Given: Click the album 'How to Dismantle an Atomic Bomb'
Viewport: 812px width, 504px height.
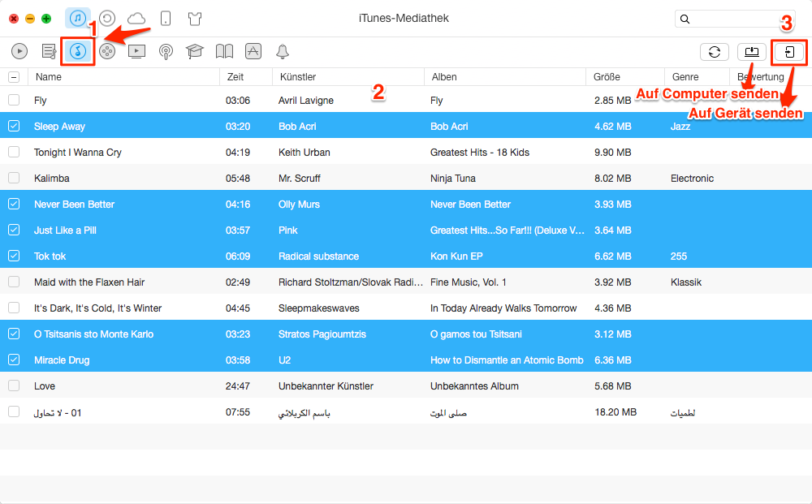Looking at the screenshot, I should tap(507, 360).
